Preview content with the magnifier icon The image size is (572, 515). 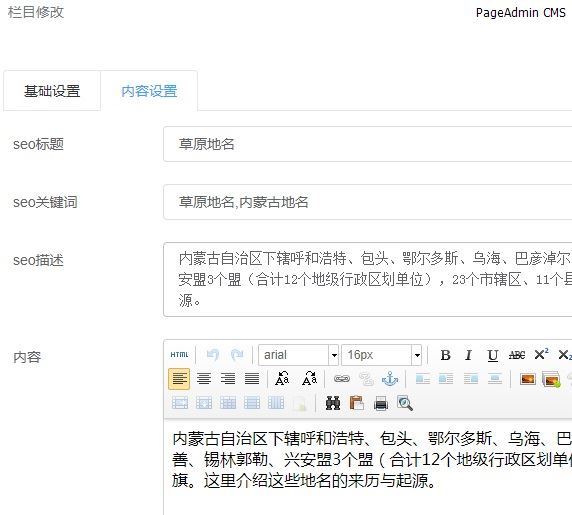pos(405,403)
